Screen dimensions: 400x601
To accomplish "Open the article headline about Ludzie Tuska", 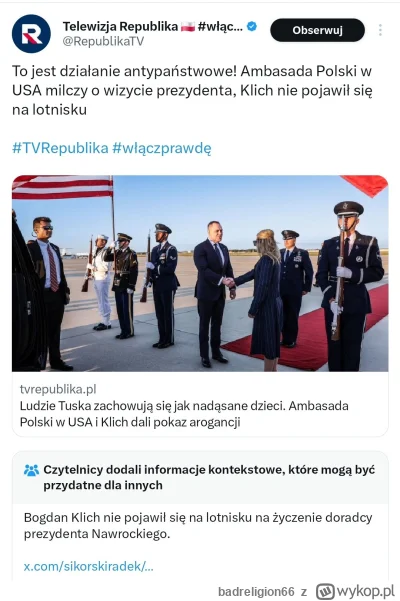I will [184, 414].
